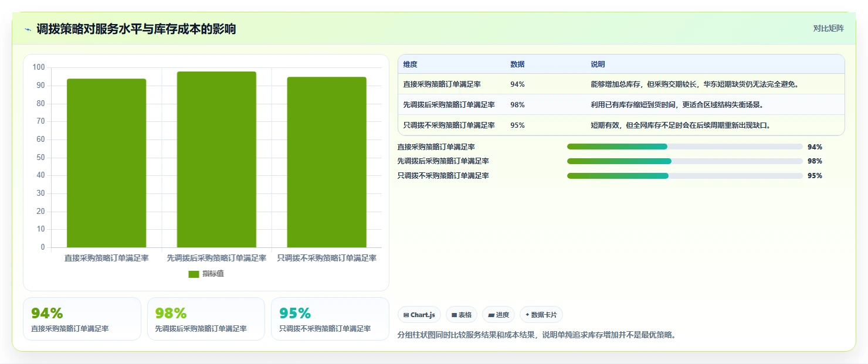Click the 94% value beside the progress bar
Screen dimensions: 868x364
815,147
